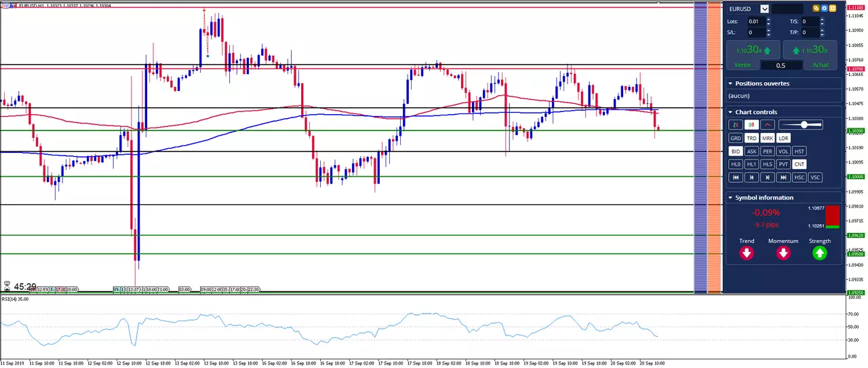Toggle the HLS button
Screen dimensions: 868x368
point(768,164)
